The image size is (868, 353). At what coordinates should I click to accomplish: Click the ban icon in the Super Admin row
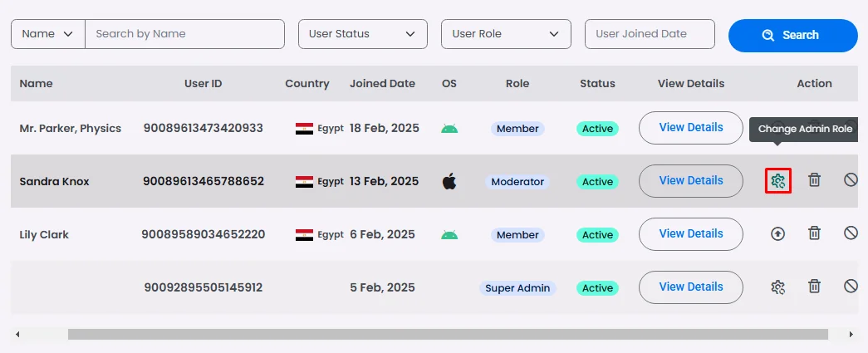click(x=851, y=287)
